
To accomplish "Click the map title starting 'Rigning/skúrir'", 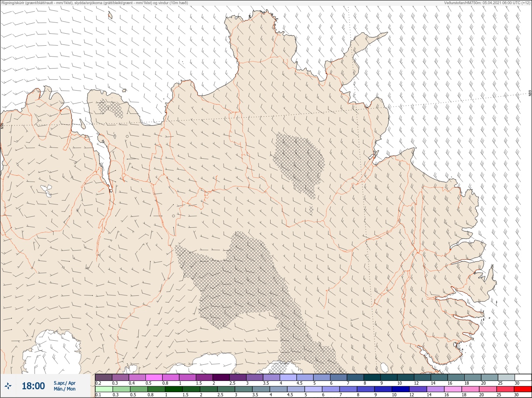I will point(95,3).
